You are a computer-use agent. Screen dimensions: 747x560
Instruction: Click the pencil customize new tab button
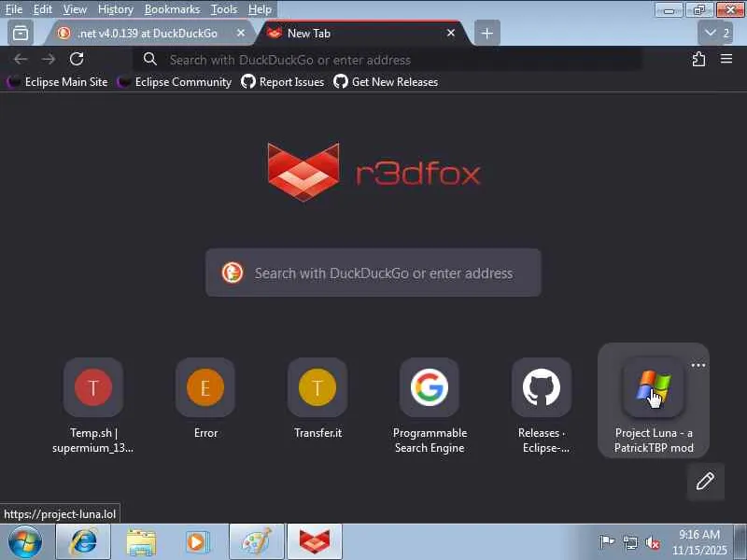(706, 482)
